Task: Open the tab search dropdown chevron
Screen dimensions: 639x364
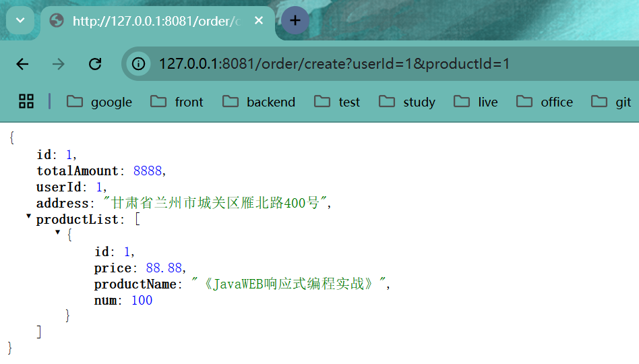Action: point(20,20)
